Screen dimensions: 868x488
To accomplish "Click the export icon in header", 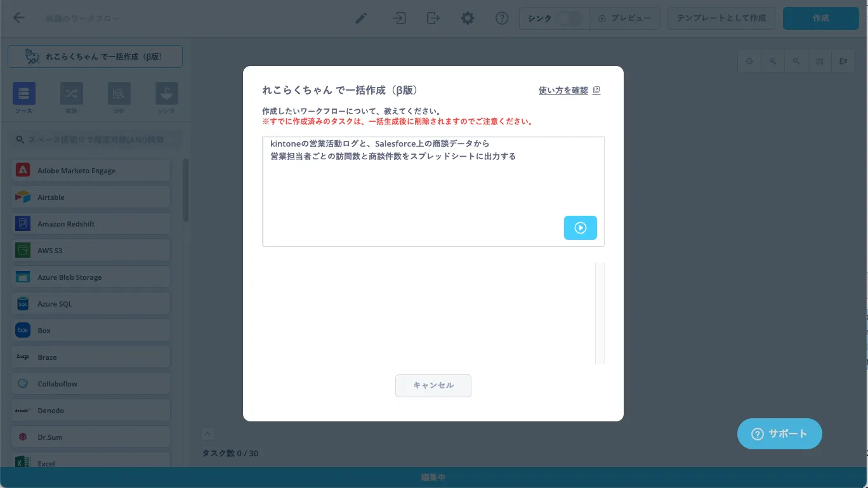I will point(433,18).
